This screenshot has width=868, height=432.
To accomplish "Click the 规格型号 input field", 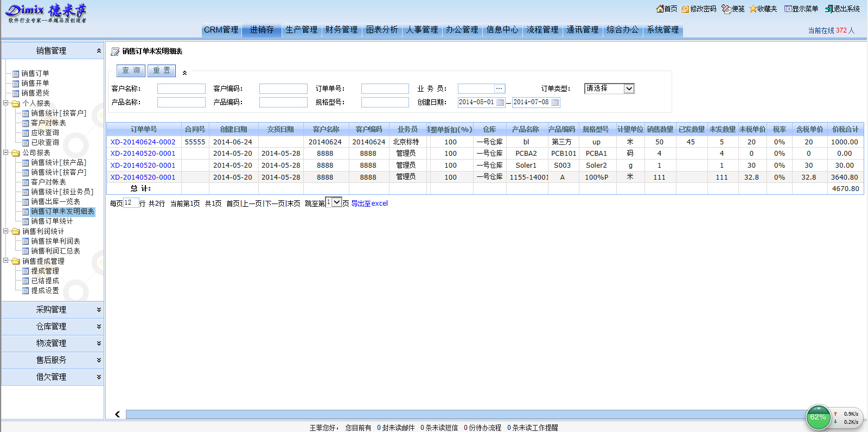I will 385,102.
